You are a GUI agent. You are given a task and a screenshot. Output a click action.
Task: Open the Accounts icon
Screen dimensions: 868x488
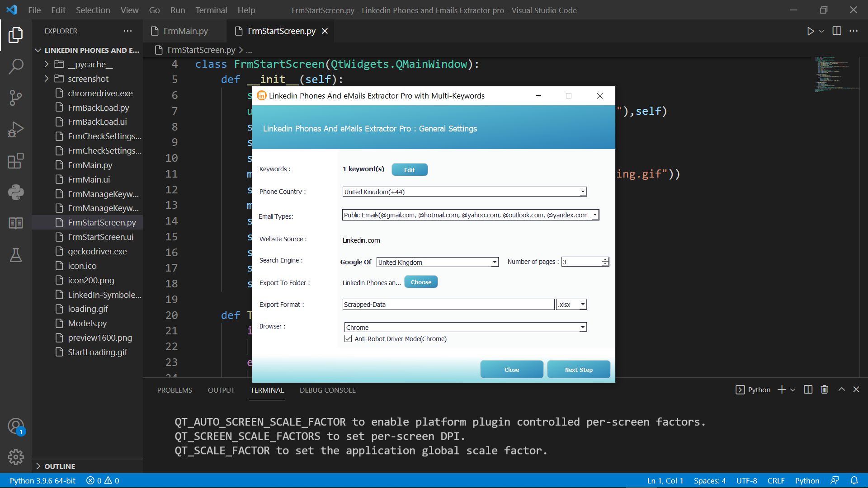pos(16,426)
